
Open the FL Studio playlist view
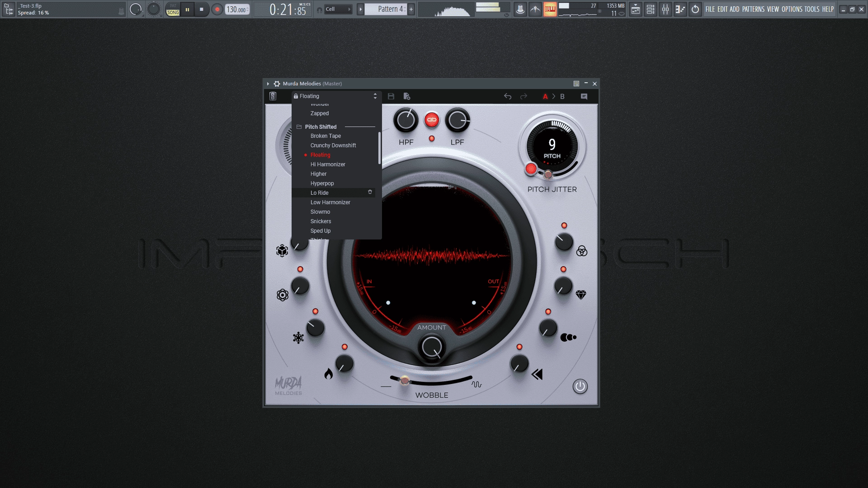[x=636, y=9]
